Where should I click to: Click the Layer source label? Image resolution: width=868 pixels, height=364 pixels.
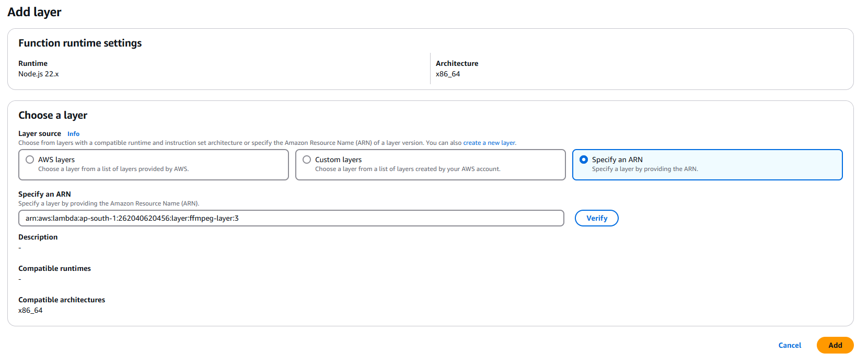40,133
